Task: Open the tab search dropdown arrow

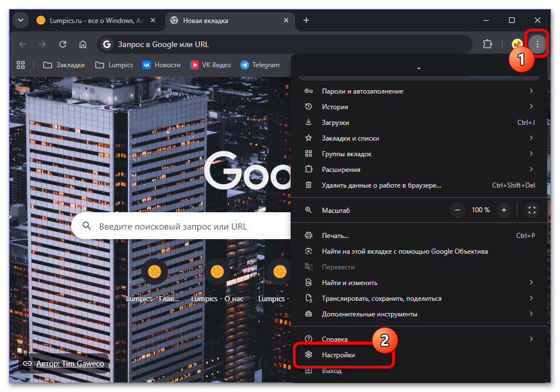Action: tap(21, 20)
